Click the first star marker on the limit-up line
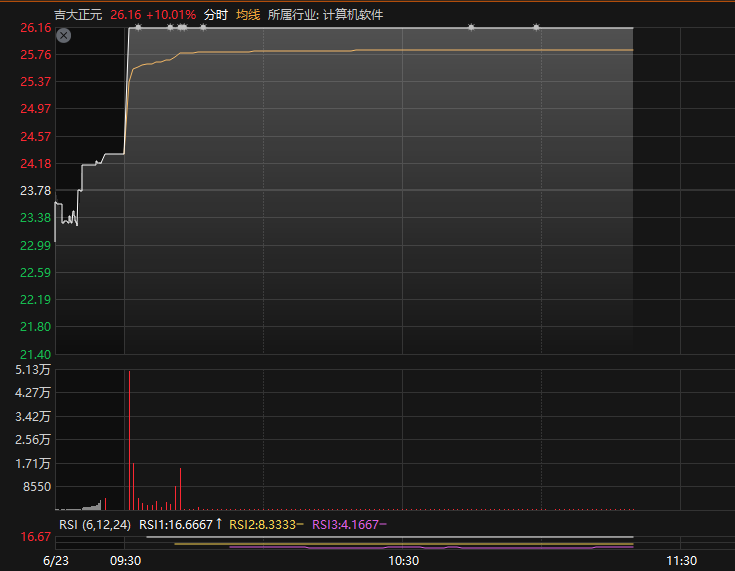The image size is (735, 571). pos(138,28)
